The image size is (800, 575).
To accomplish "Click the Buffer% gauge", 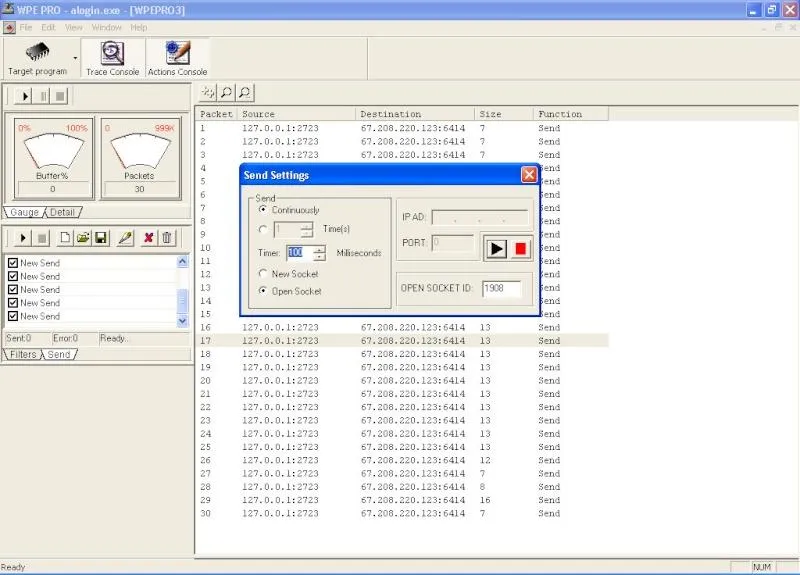I will coord(53,157).
